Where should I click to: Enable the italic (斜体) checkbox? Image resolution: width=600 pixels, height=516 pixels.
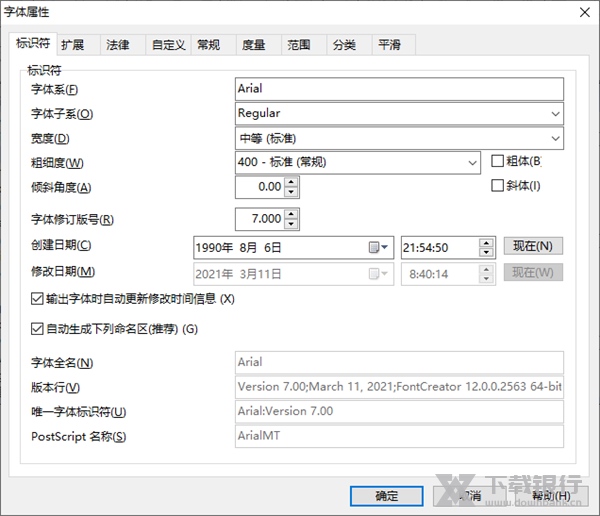[499, 185]
